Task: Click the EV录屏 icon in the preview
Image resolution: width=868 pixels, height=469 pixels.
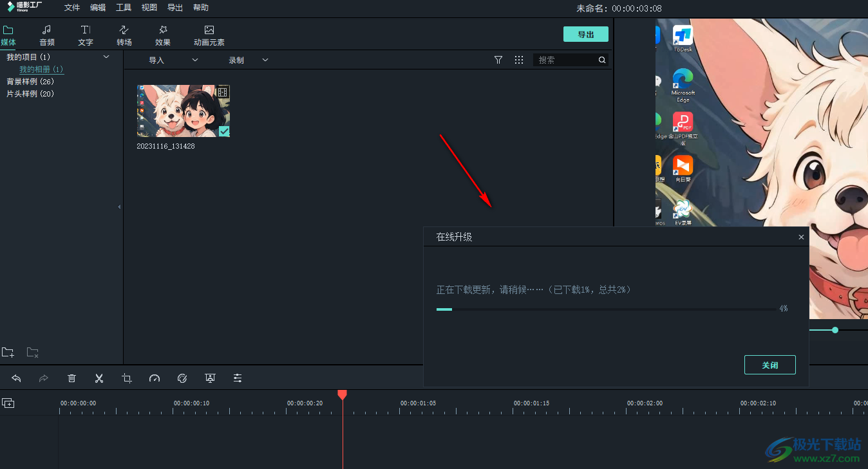Action: (683, 212)
